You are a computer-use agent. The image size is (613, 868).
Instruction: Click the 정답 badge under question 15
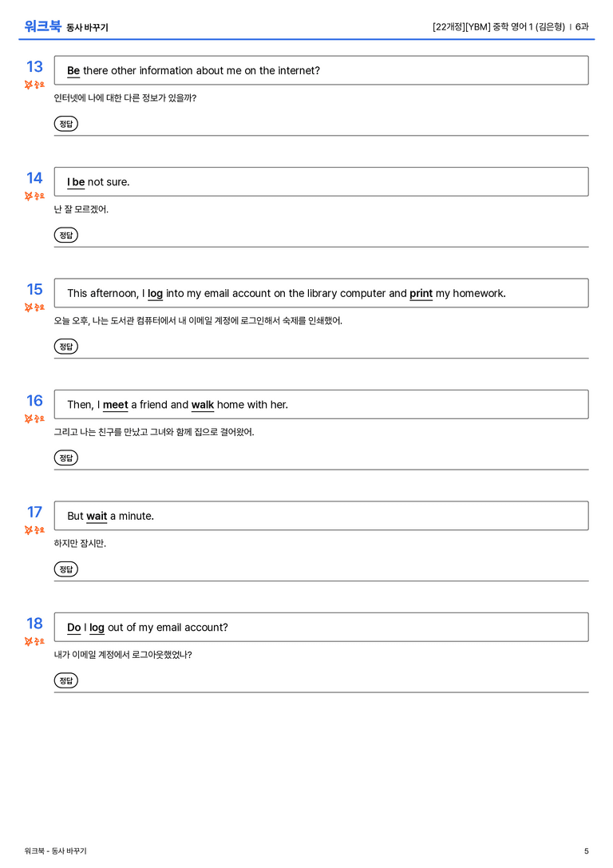[x=65, y=347]
